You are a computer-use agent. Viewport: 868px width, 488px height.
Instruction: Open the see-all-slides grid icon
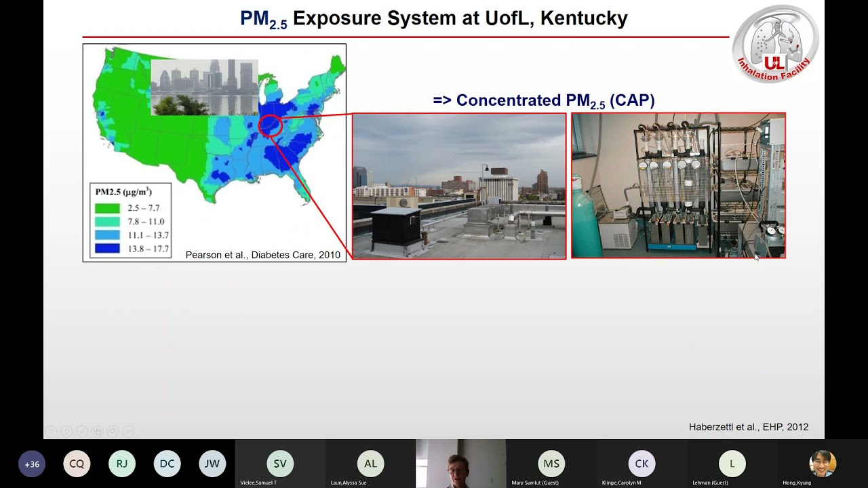98,431
